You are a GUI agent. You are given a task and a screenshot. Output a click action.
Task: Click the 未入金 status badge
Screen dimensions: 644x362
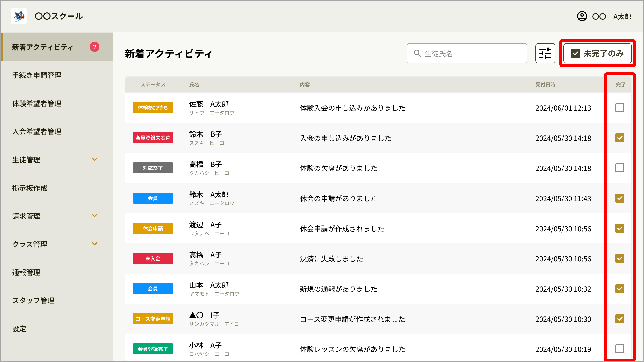pyautogui.click(x=153, y=258)
